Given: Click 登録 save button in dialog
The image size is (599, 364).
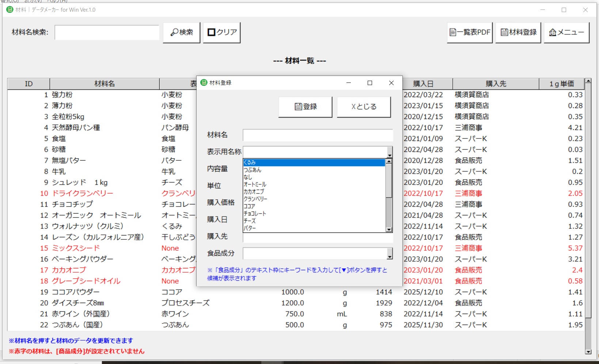Looking at the screenshot, I should [x=306, y=107].
